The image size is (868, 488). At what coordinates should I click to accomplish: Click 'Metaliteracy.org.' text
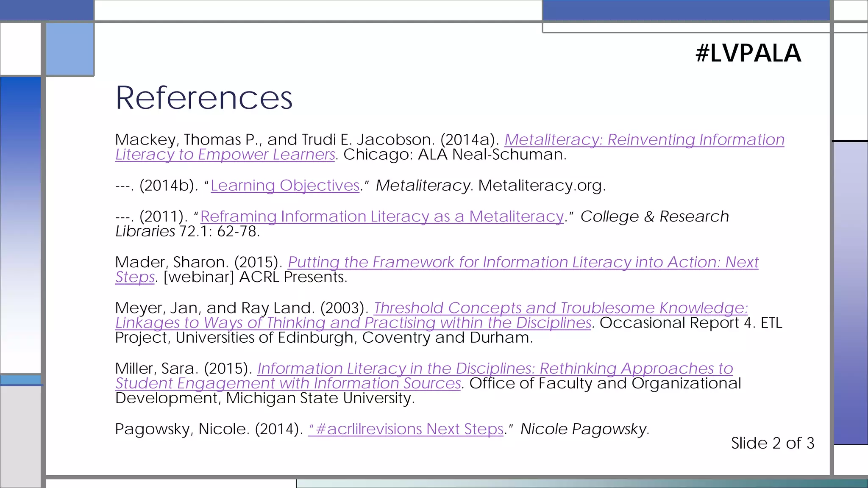point(542,185)
